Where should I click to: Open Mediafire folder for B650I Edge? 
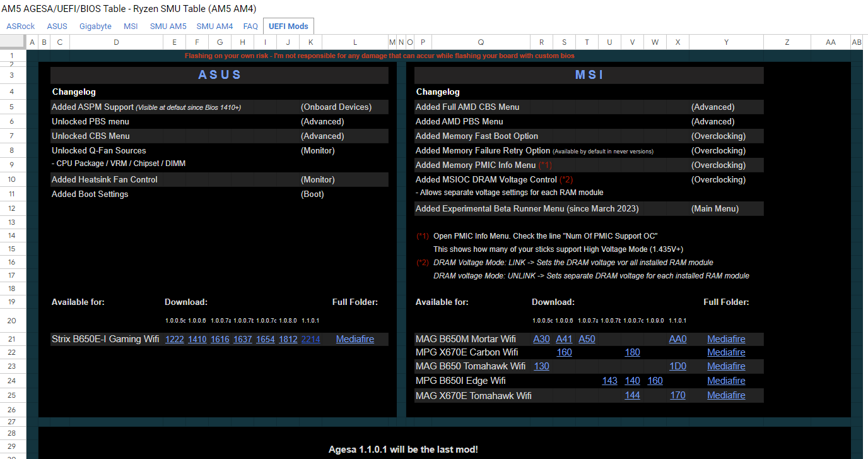pyautogui.click(x=726, y=381)
